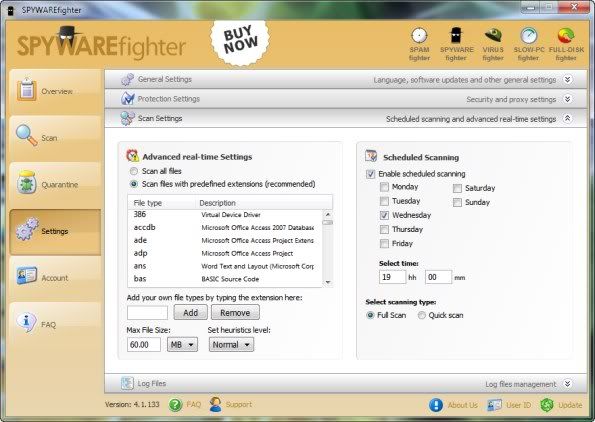Click the file type list scroll down arrow

pyautogui.click(x=328, y=282)
